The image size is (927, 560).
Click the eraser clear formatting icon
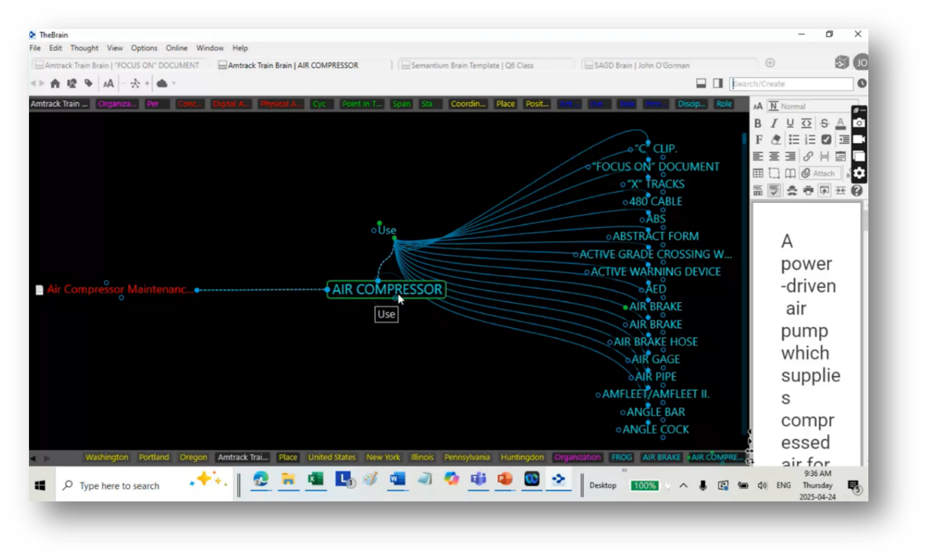tap(775, 139)
